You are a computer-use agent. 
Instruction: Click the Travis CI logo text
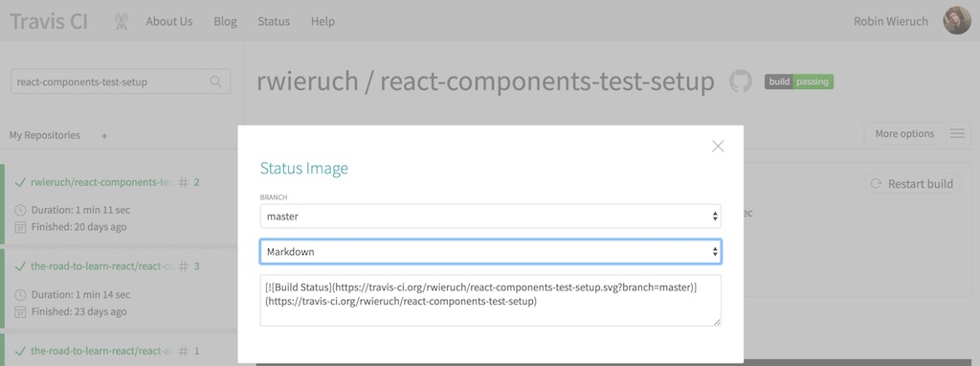coord(49,21)
